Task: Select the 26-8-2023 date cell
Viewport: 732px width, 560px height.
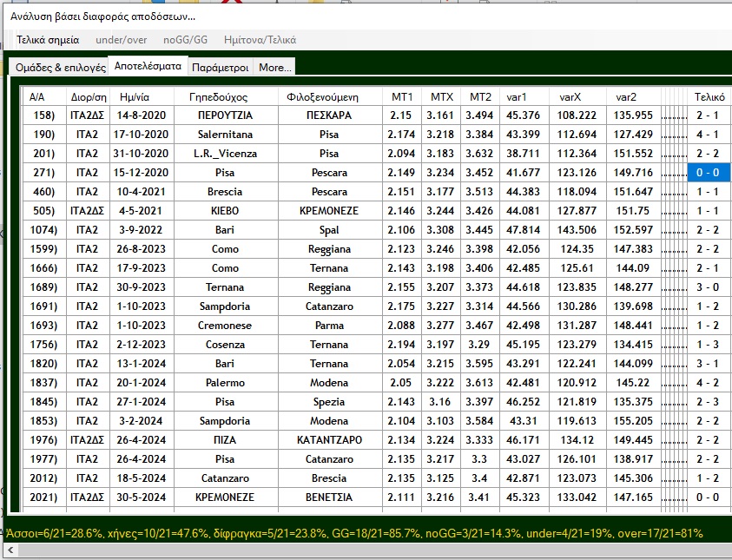Action: coord(142,249)
